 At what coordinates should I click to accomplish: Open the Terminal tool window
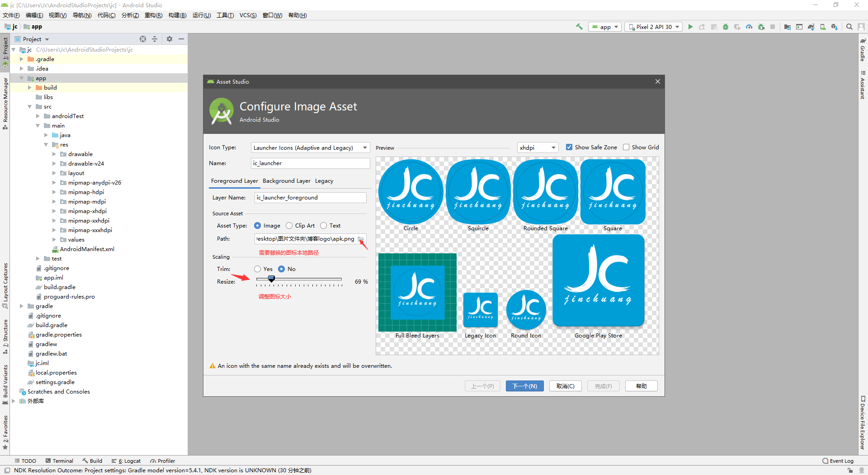59,461
